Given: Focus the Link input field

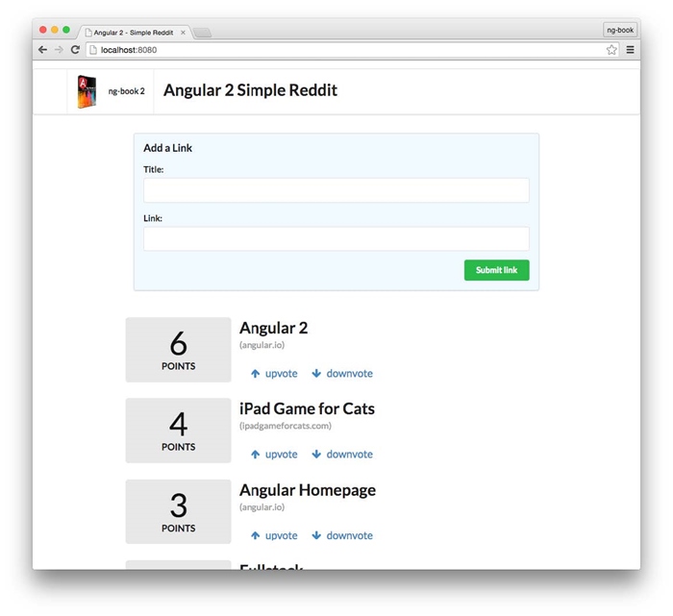Looking at the screenshot, I should [336, 238].
